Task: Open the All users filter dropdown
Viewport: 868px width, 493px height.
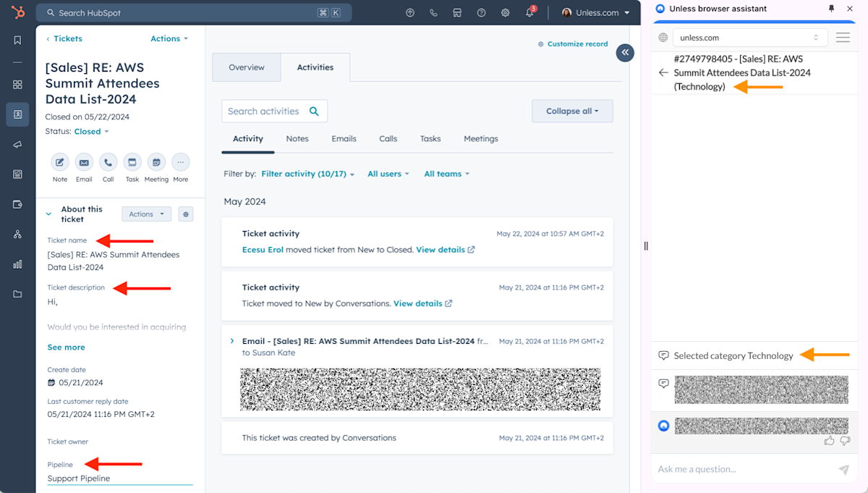Action: pos(388,174)
